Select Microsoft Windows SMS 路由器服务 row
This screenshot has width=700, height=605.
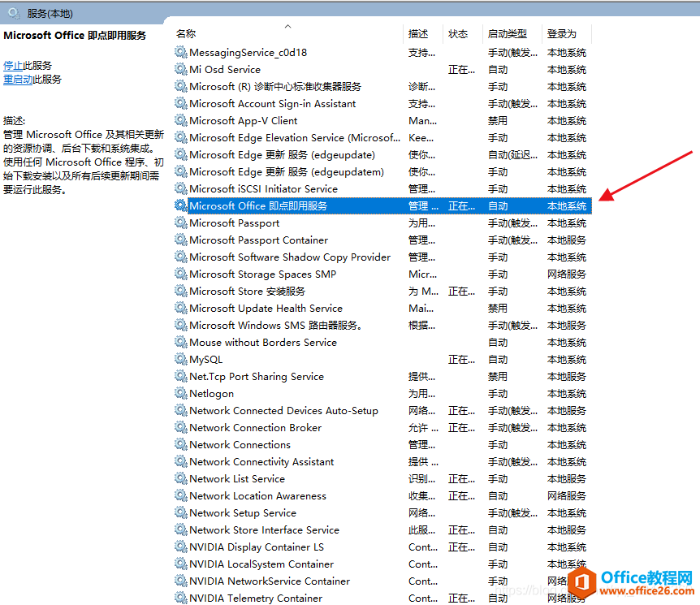click(382, 326)
